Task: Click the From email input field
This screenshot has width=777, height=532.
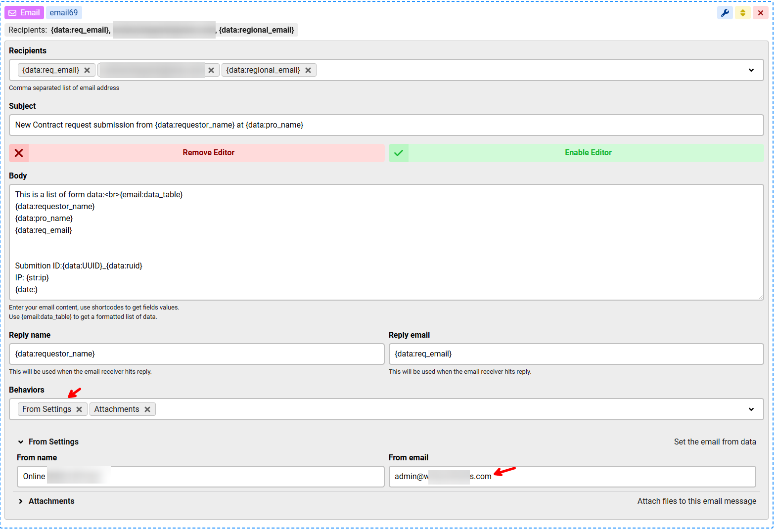Action: (x=572, y=477)
